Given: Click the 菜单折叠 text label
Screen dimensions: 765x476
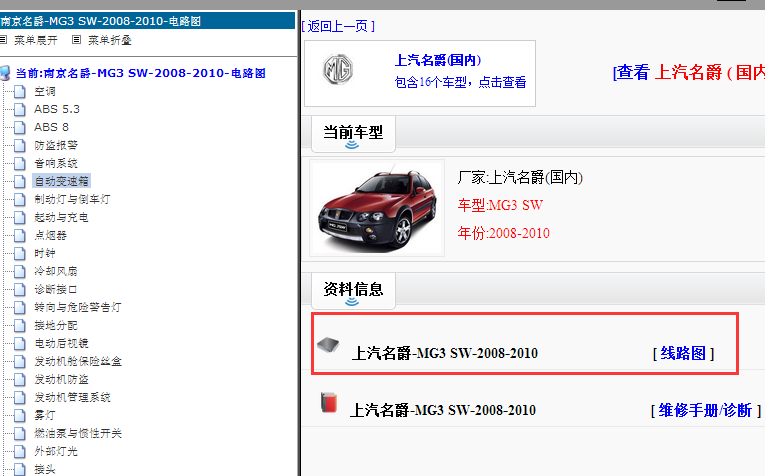Looking at the screenshot, I should click(x=110, y=40).
